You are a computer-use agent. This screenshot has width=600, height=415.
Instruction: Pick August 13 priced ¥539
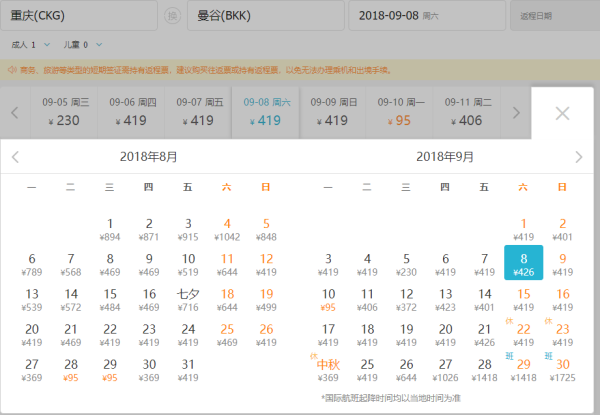[32, 300]
